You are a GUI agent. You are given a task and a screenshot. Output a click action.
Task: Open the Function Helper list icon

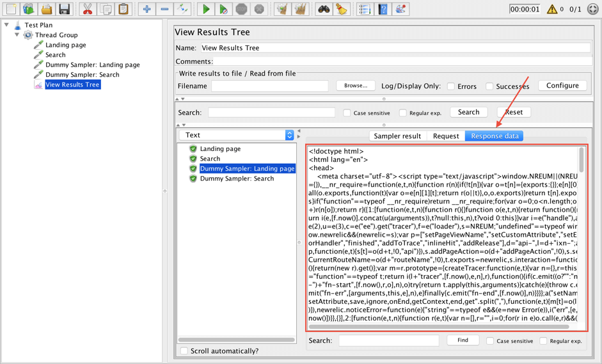[365, 9]
